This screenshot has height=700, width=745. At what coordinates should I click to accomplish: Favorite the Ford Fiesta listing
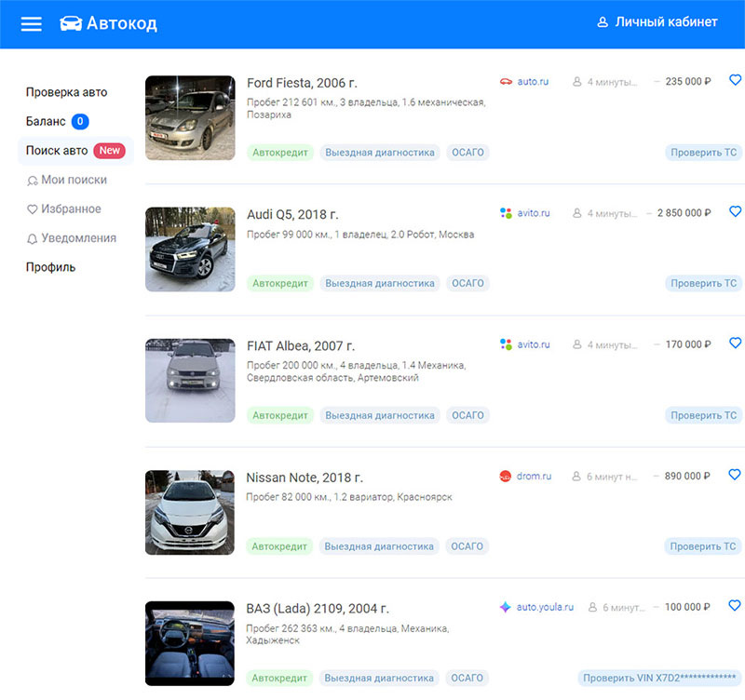coord(735,81)
